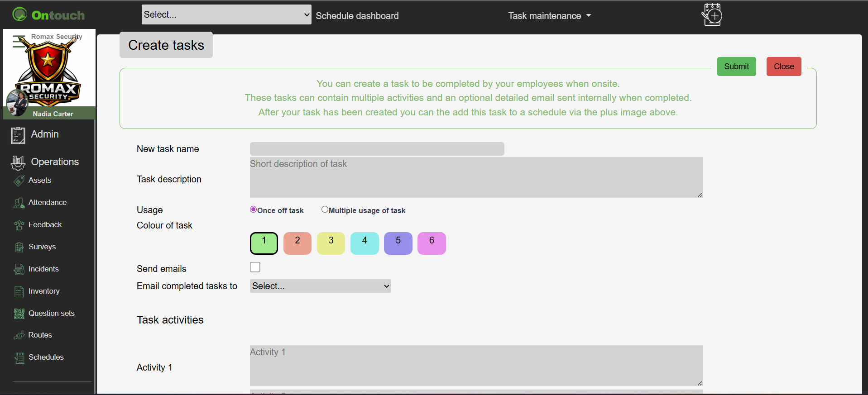This screenshot has width=868, height=395.
Task: Enable the Send emails checkbox
Action: [x=255, y=267]
